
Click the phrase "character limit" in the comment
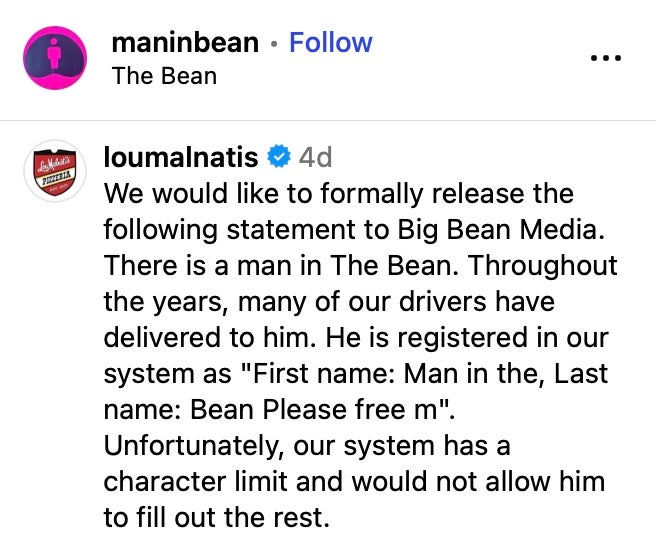point(195,481)
